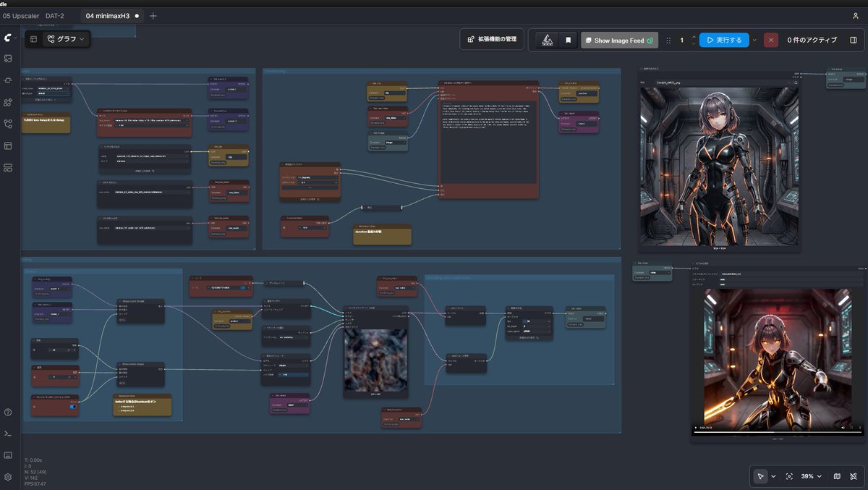This screenshot has height=490, width=868.
Task: Click the fit view icon
Action: (789, 476)
